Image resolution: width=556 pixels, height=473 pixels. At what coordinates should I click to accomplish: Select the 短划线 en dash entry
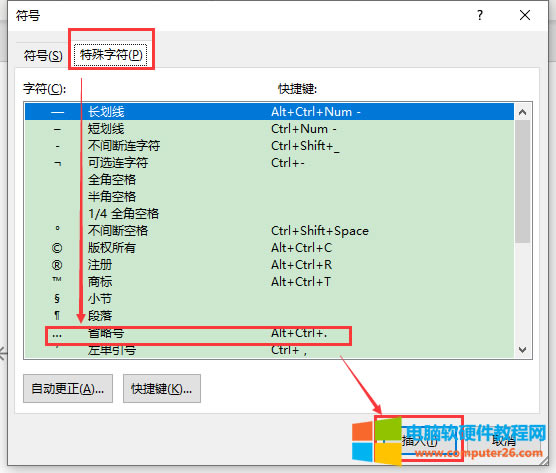[x=269, y=129]
